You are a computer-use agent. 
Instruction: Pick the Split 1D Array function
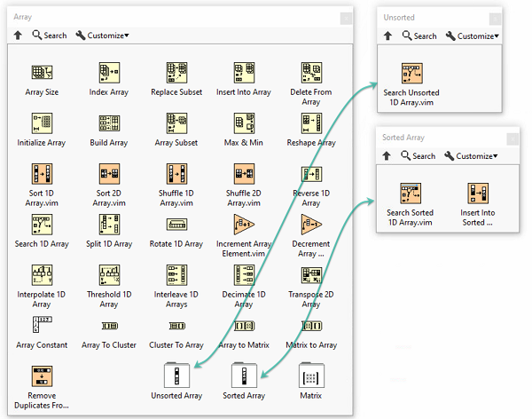coord(109,225)
